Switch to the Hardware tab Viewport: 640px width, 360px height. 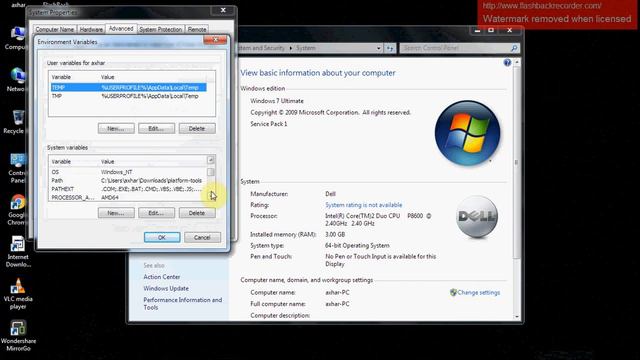tap(91, 29)
